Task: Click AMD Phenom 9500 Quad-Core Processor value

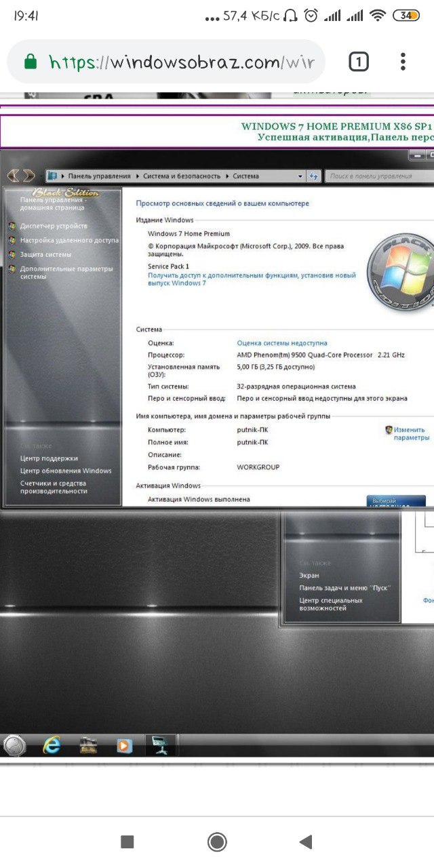Action: (321, 355)
